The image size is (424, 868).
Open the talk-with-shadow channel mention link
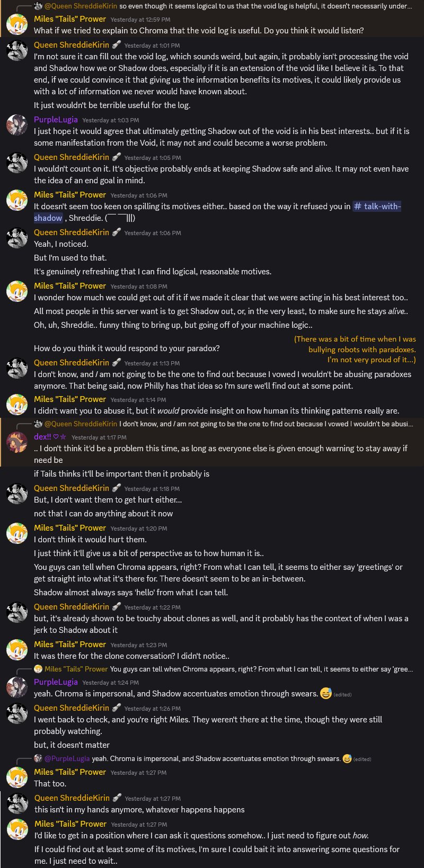tap(377, 207)
